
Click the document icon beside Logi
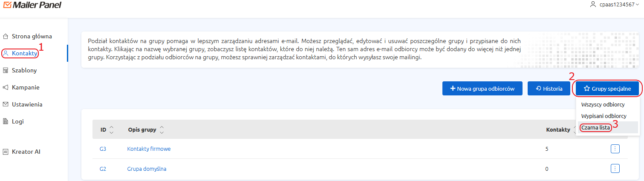pos(6,121)
